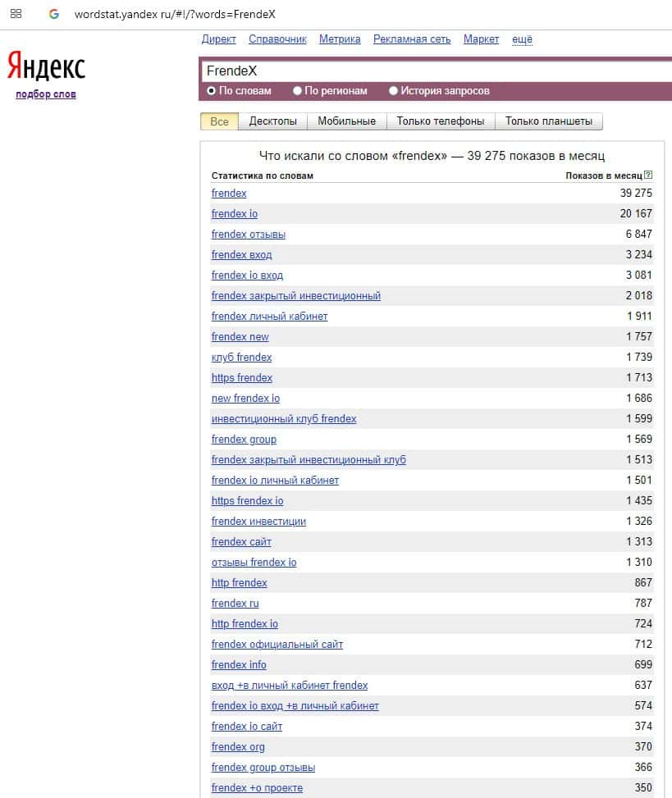The height and width of the screenshot is (798, 672).
Task: Open the frendex отзывы link
Action: pos(249,234)
